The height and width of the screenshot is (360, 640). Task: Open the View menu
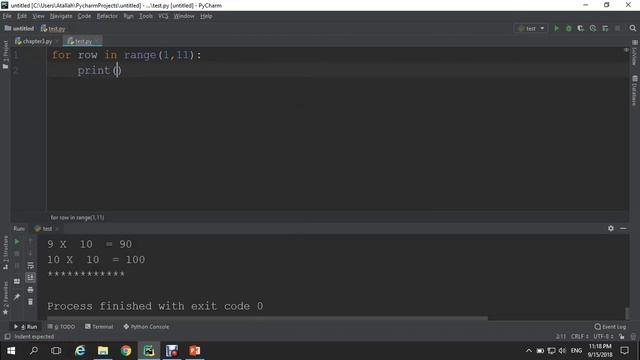[38, 16]
